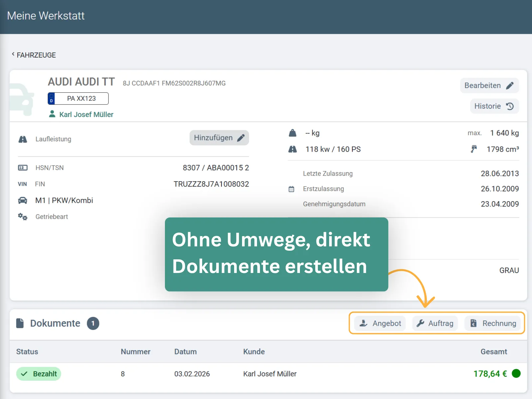Create a new Angebot document
This screenshot has height=399, width=532.
click(x=380, y=323)
